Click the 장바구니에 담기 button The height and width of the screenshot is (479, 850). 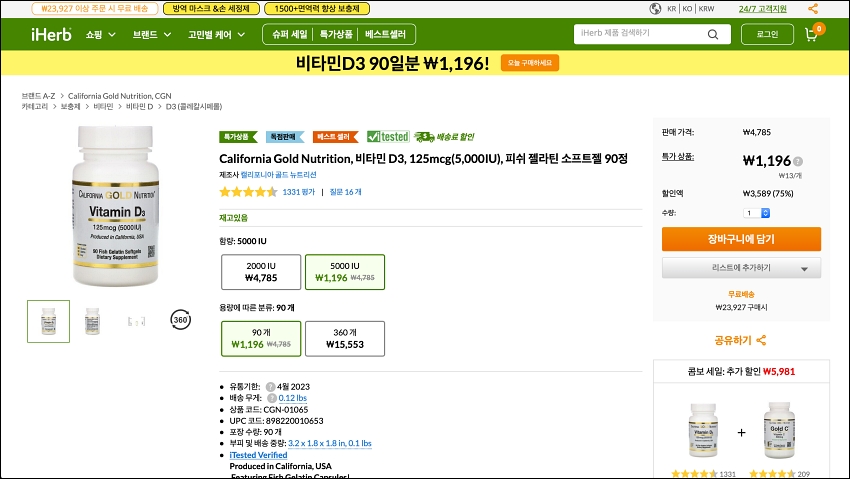pos(741,239)
